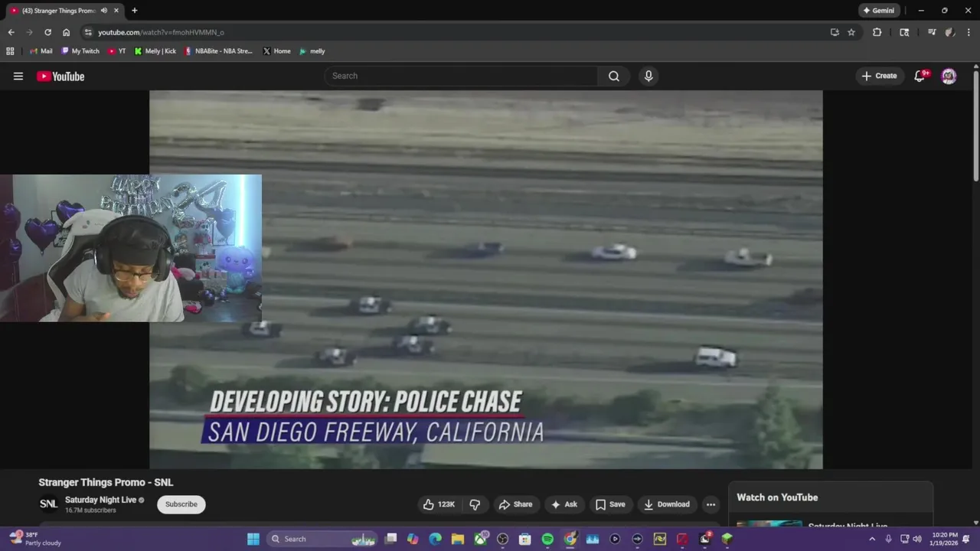Click the YouTube search magnifier button
Viewport: 980px width, 551px height.
(x=614, y=76)
